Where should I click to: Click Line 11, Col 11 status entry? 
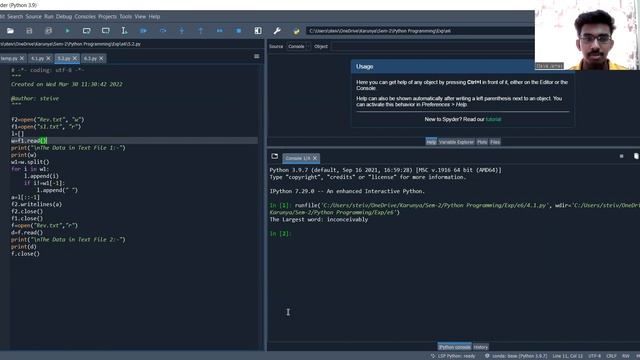click(x=568, y=356)
